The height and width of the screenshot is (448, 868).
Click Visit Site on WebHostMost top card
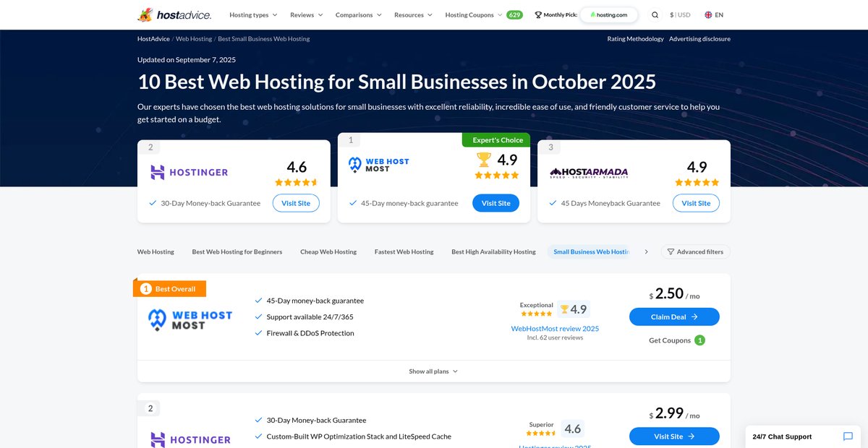pos(496,203)
